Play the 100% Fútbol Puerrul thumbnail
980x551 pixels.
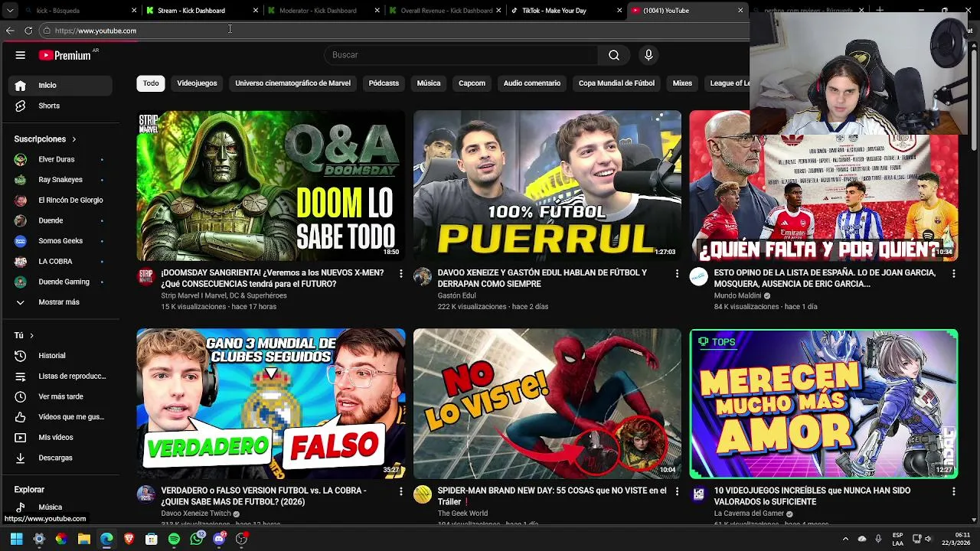[x=547, y=186]
